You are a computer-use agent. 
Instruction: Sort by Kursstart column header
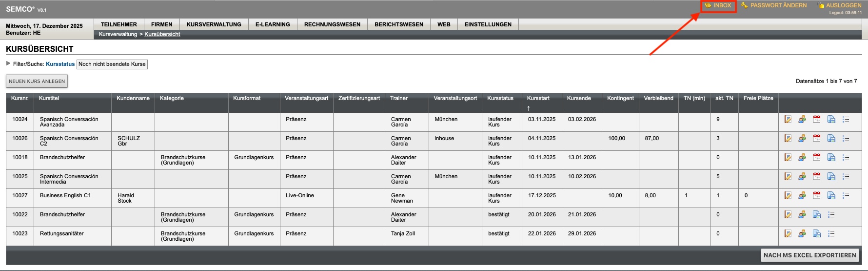coord(538,98)
